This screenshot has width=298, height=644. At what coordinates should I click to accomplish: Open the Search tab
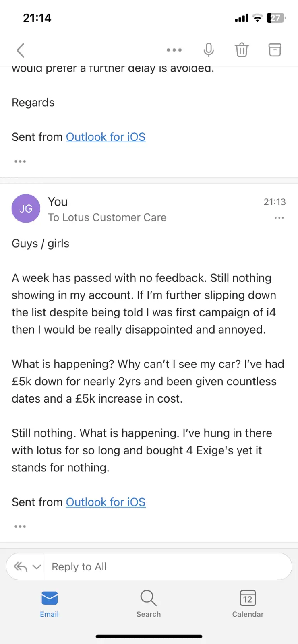click(x=149, y=603)
